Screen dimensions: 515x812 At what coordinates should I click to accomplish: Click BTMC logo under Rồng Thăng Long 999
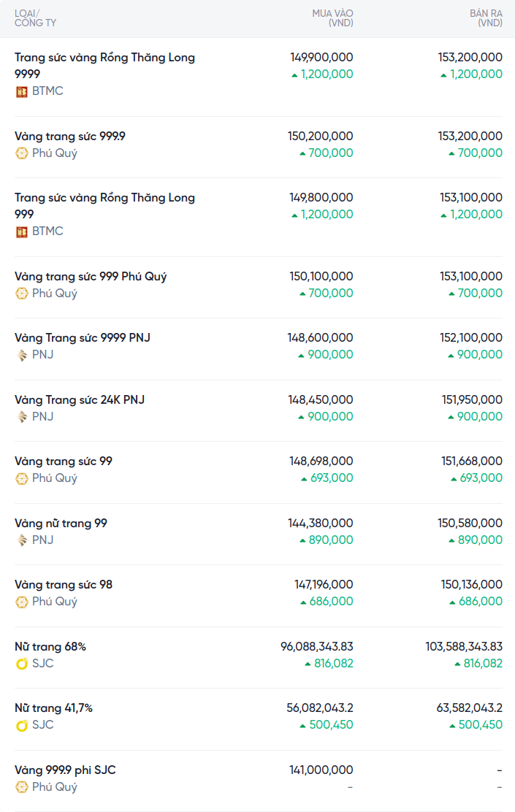pos(22,231)
